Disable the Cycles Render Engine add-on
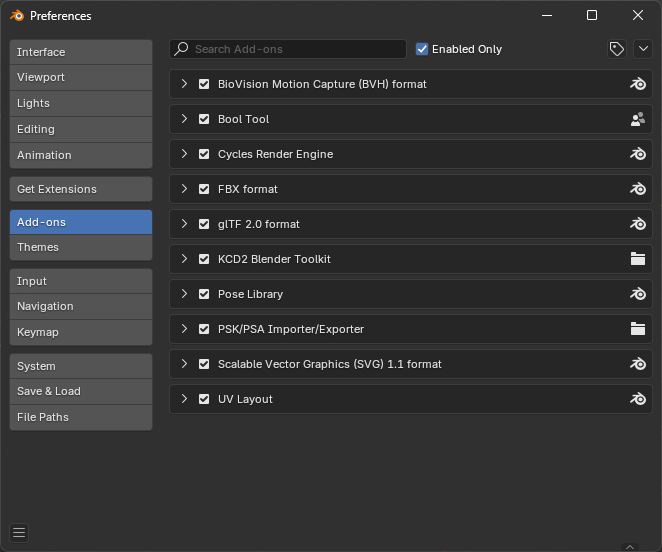Viewport: 662px width, 552px height. [204, 154]
